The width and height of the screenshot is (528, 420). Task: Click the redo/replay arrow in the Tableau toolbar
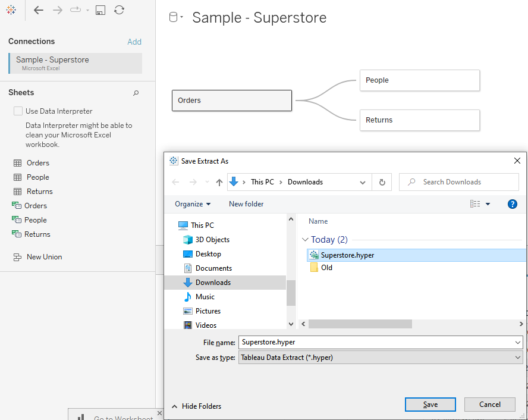(x=76, y=10)
